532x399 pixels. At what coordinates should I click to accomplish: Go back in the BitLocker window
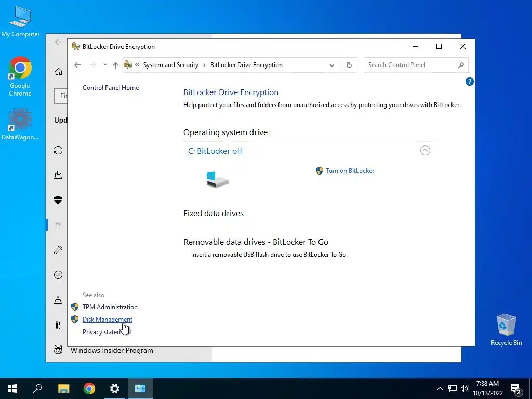77,65
